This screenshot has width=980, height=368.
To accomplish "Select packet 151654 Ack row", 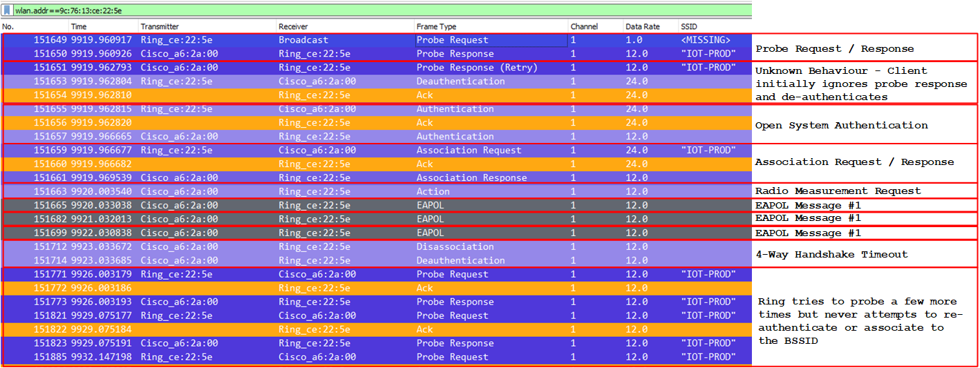I will click(x=376, y=95).
